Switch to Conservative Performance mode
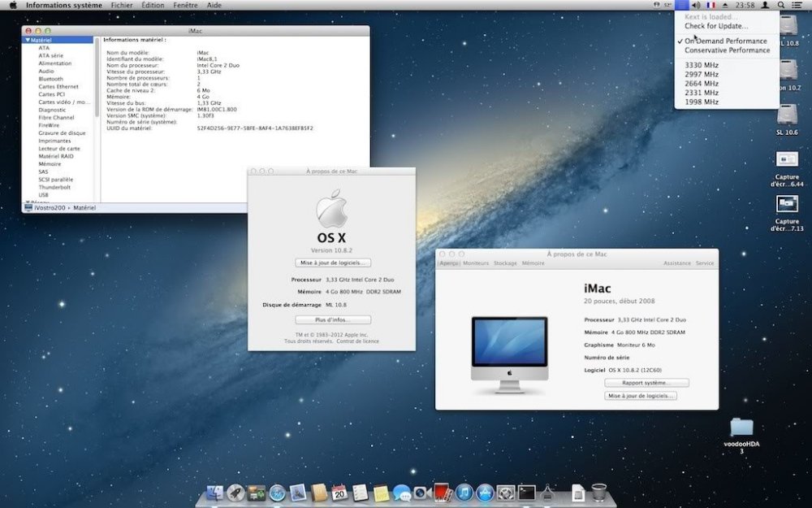This screenshot has width=812, height=508. pos(727,50)
